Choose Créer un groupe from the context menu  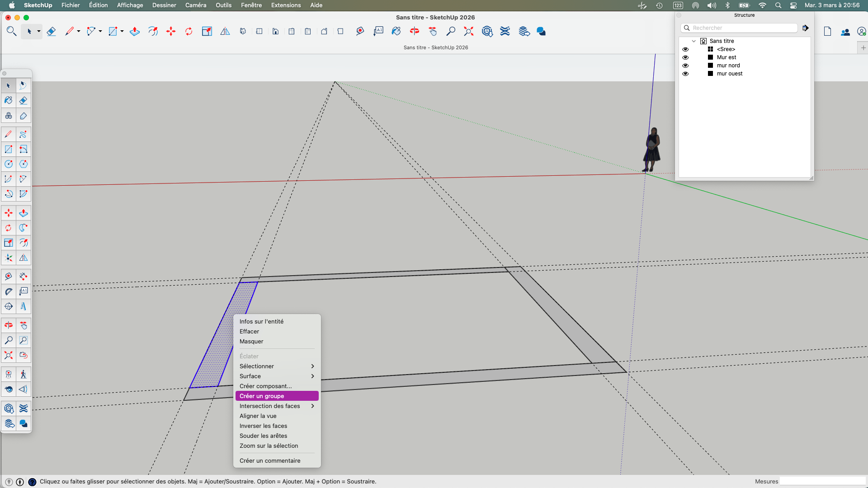(x=261, y=395)
